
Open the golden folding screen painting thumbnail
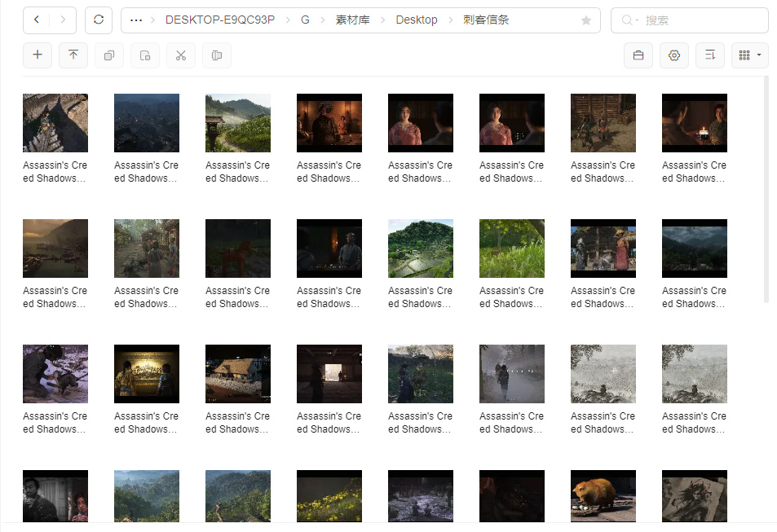(147, 374)
